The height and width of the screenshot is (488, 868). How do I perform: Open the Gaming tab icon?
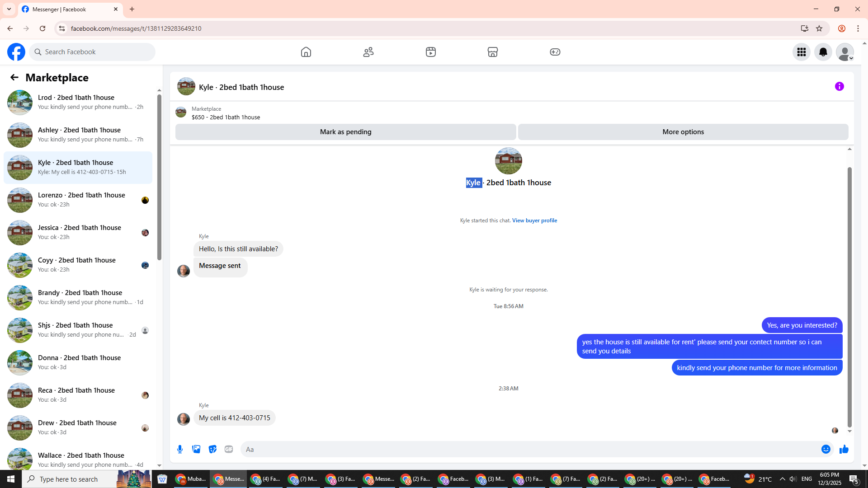click(555, 52)
